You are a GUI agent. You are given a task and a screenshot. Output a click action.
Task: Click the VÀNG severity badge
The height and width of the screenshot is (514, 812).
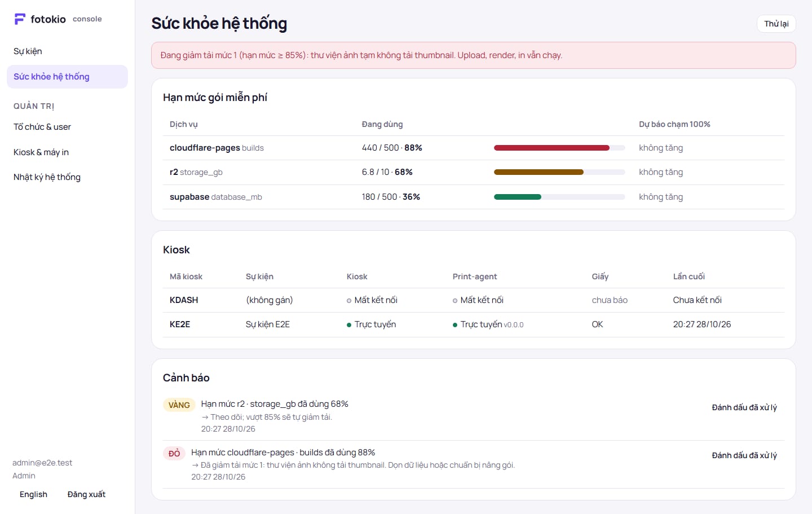coord(179,405)
